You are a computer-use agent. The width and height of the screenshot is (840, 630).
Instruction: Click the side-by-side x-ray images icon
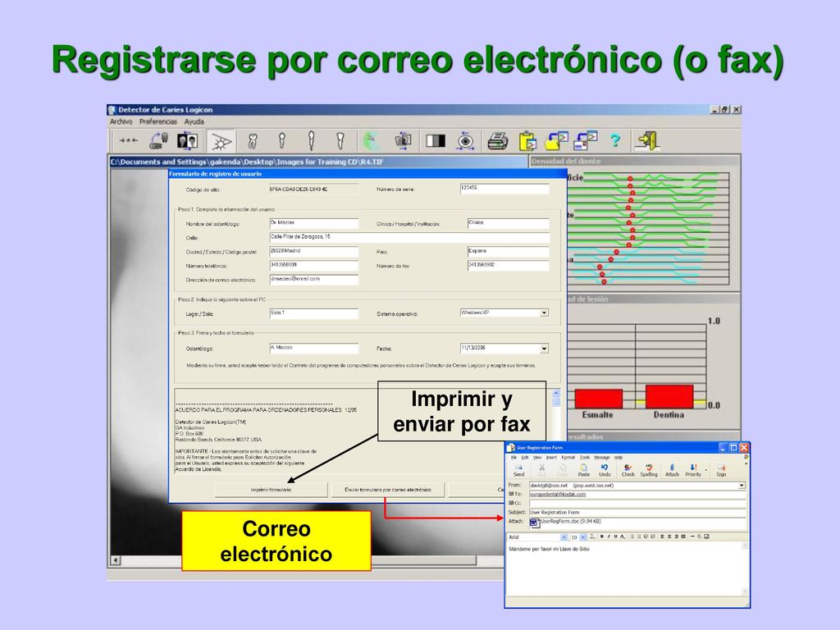pos(188,141)
